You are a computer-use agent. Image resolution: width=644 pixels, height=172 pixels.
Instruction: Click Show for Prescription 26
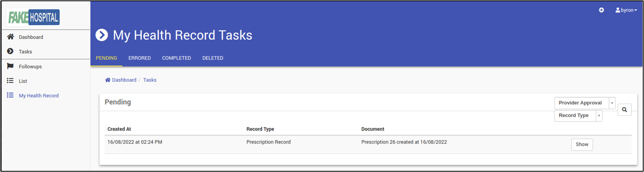click(582, 144)
